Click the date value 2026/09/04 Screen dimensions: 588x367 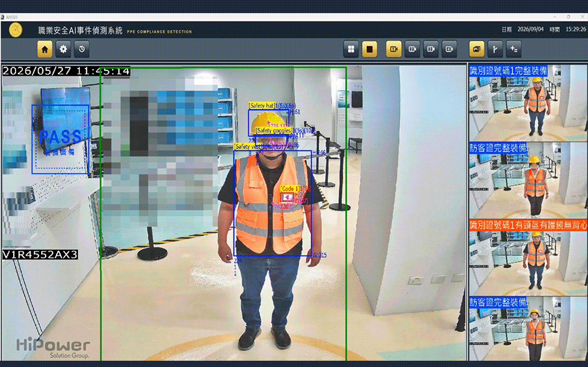530,29
